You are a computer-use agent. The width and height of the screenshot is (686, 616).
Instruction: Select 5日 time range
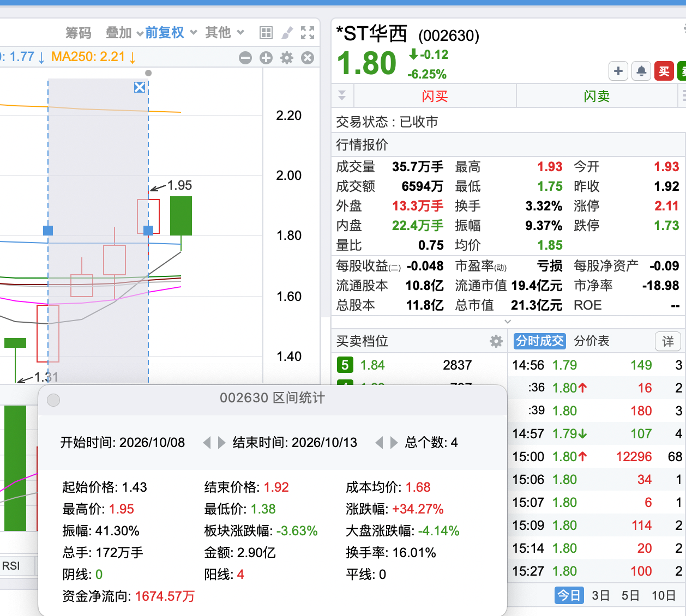click(x=631, y=595)
